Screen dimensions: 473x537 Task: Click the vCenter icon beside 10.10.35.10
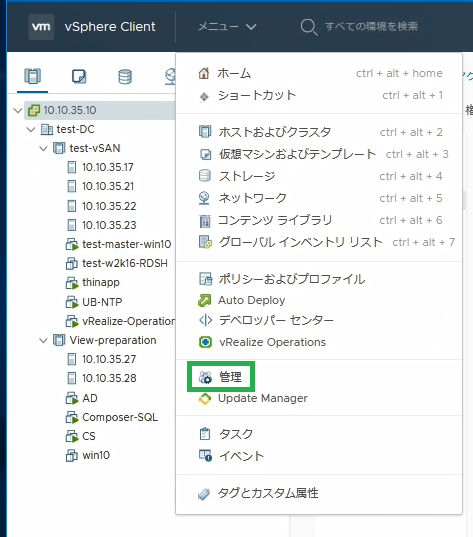[34, 110]
